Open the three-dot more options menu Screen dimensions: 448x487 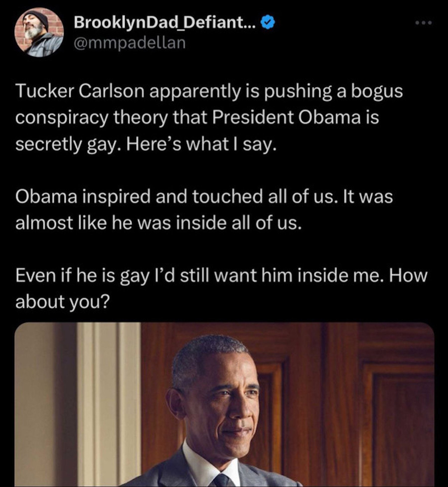(424, 23)
